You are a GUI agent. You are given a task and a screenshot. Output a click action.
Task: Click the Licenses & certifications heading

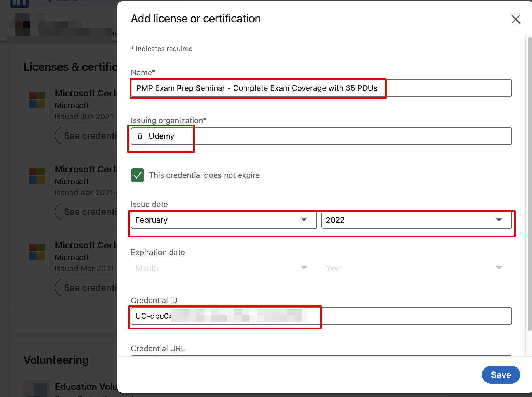click(70, 67)
